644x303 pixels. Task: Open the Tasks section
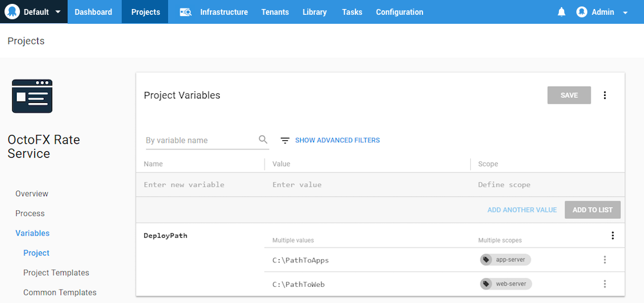[x=352, y=12]
